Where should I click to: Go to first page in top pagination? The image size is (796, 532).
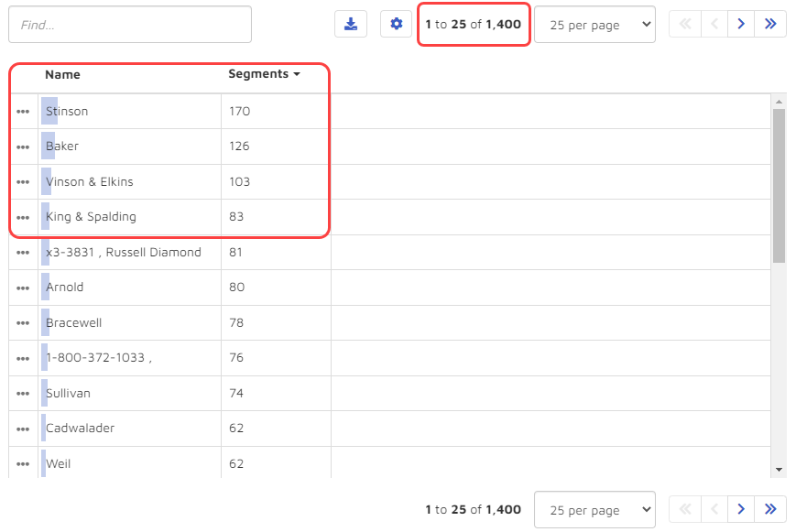click(x=685, y=24)
